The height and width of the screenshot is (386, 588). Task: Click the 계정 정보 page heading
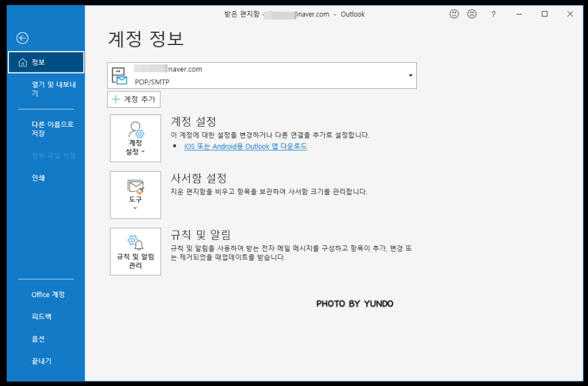pyautogui.click(x=146, y=38)
